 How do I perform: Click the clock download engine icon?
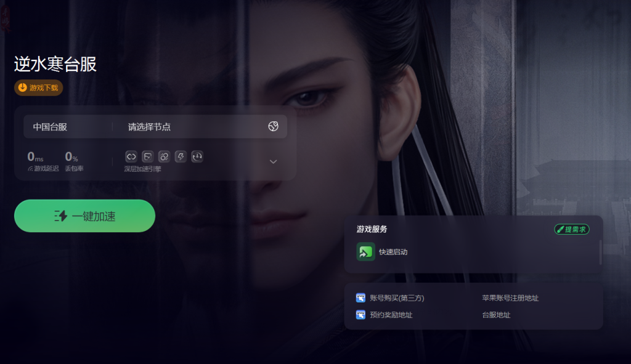tap(197, 156)
